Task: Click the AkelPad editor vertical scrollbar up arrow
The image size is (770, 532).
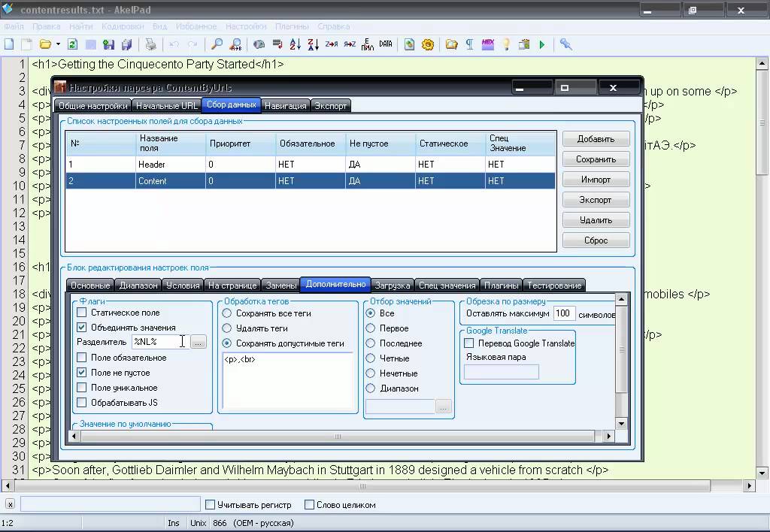Action: coord(762,63)
